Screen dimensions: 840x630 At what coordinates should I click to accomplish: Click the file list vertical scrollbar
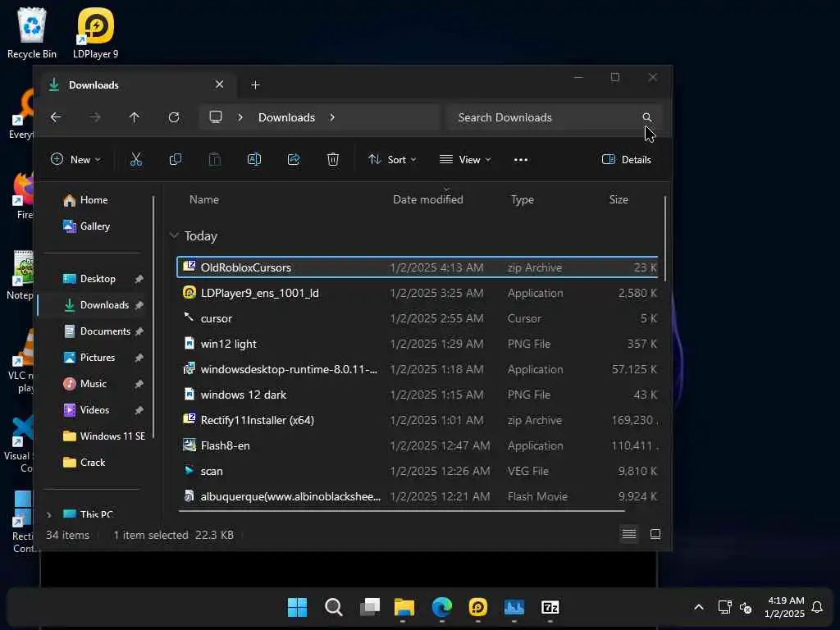[664, 239]
